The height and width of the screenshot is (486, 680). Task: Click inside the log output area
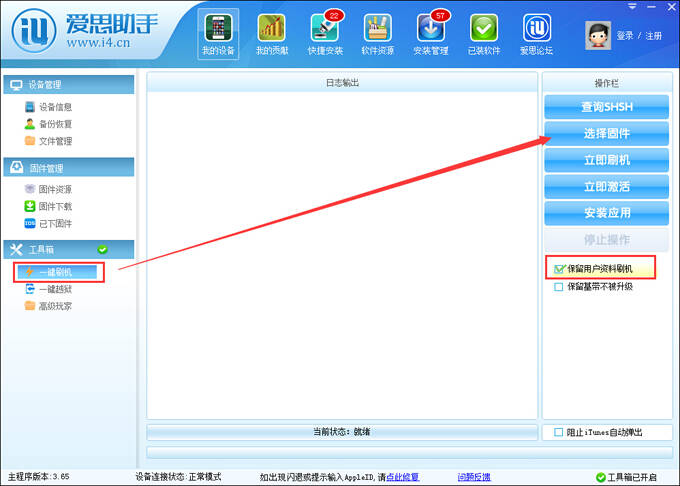[342, 255]
